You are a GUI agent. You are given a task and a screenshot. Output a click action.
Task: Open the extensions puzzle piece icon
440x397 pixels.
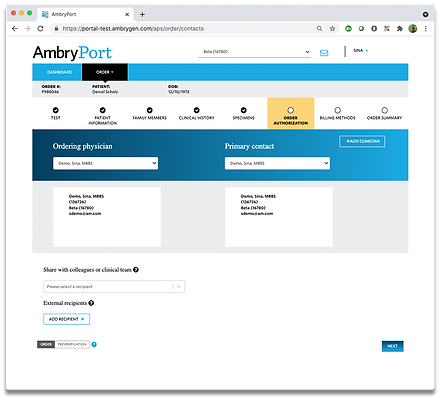tap(400, 29)
